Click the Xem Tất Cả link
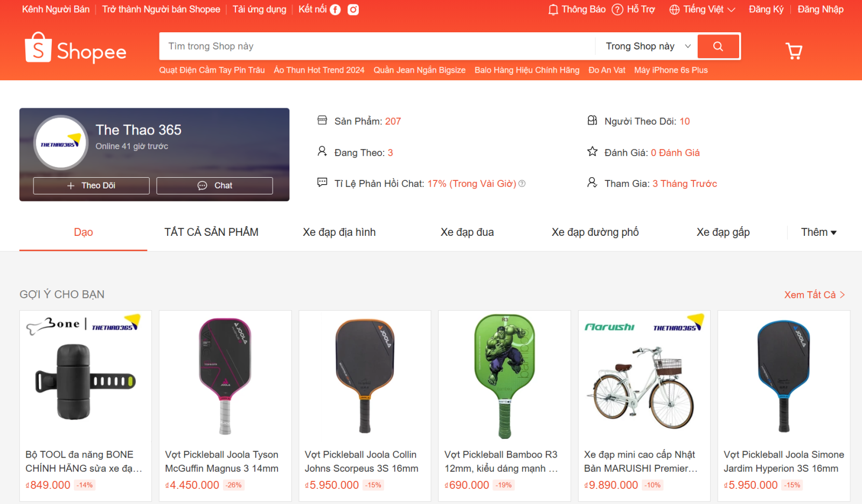The height and width of the screenshot is (504, 862). click(x=814, y=295)
